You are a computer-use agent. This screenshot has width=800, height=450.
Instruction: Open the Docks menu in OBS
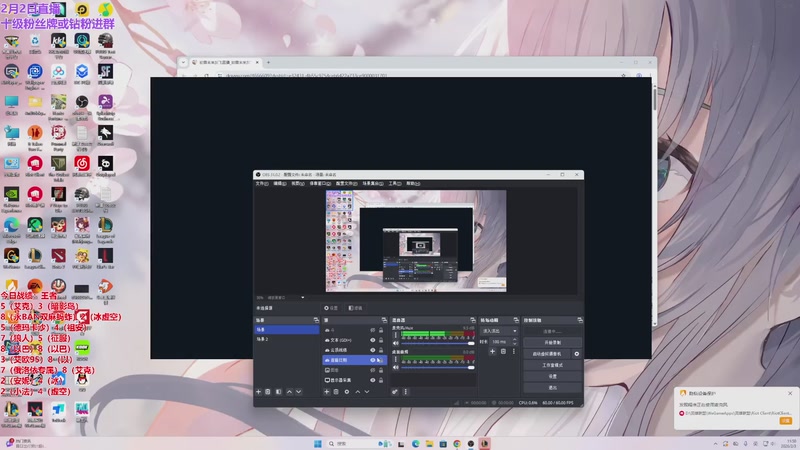320,184
